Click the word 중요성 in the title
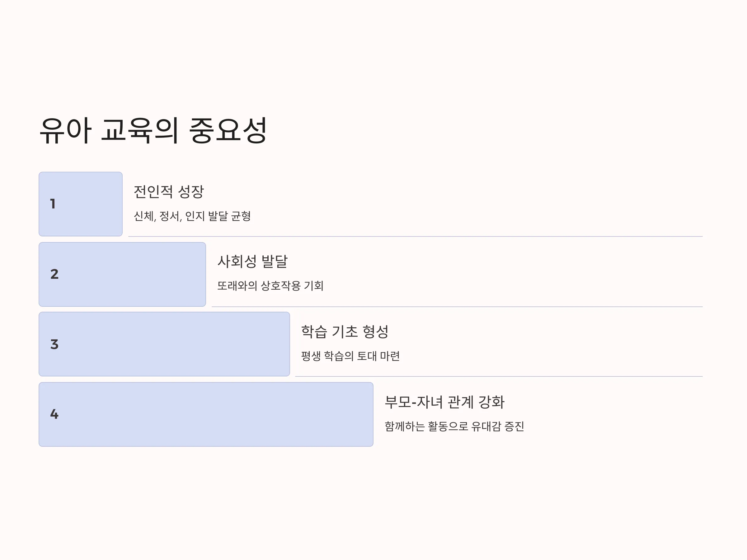Image resolution: width=747 pixels, height=560 pixels. (x=228, y=131)
